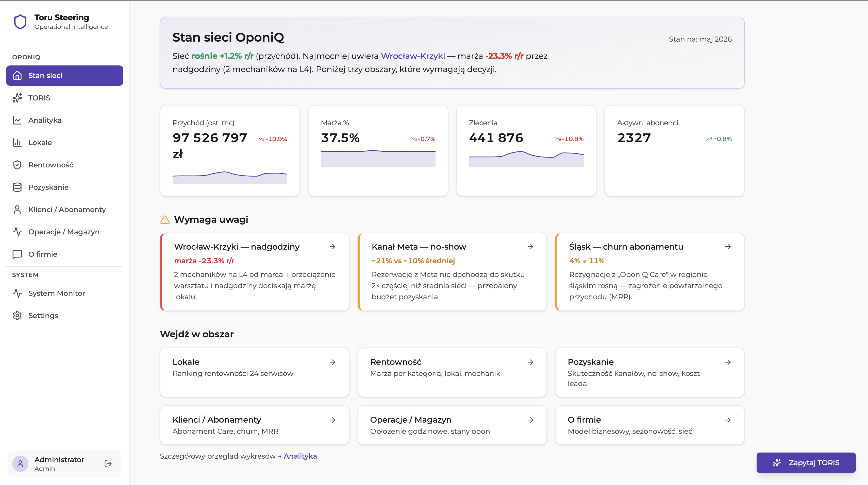The image size is (868, 485).
Task: Click the logout icon next to Administrator
Action: (x=108, y=464)
